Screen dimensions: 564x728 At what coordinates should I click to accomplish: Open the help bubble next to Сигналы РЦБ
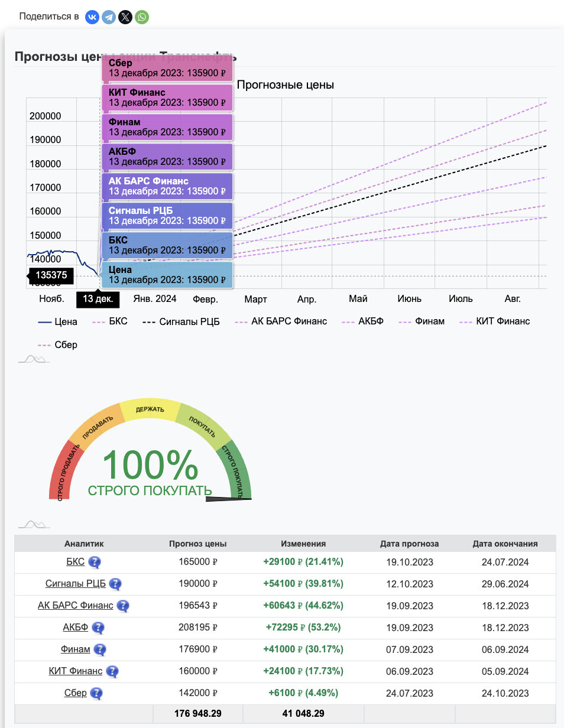[115, 584]
